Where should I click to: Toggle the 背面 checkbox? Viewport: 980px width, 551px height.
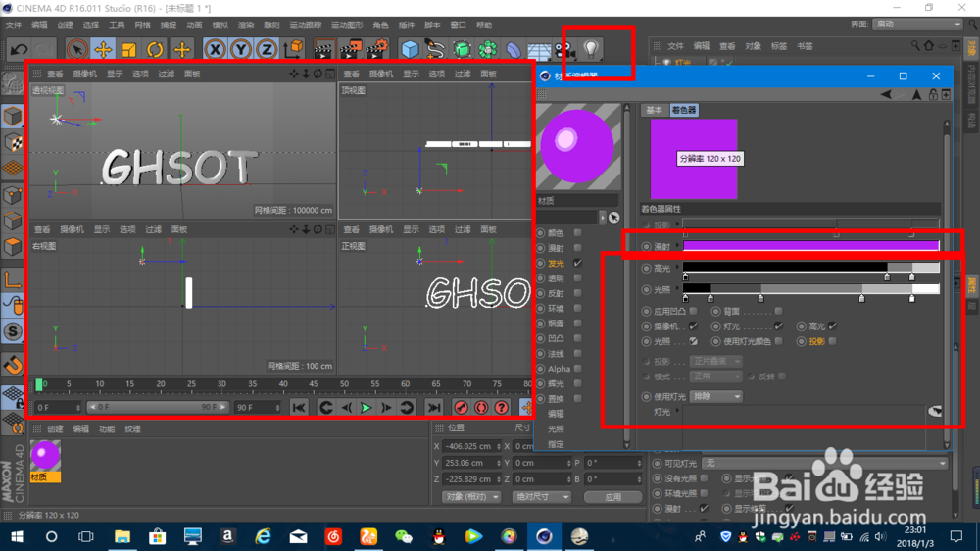coord(779,311)
